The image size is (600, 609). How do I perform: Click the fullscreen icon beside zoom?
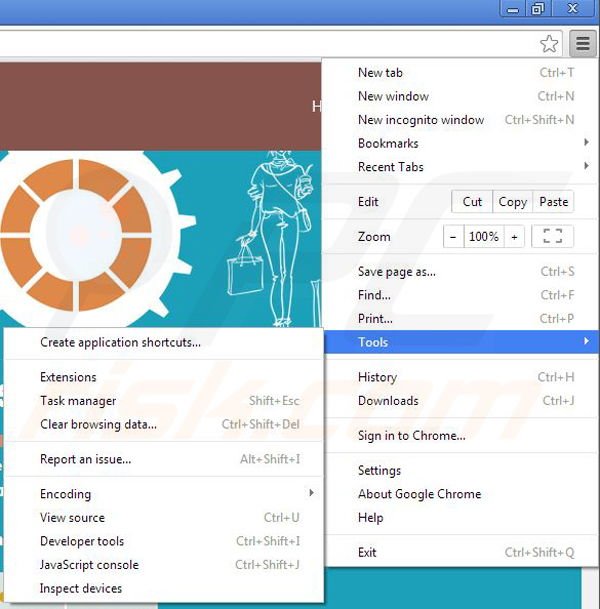click(552, 237)
